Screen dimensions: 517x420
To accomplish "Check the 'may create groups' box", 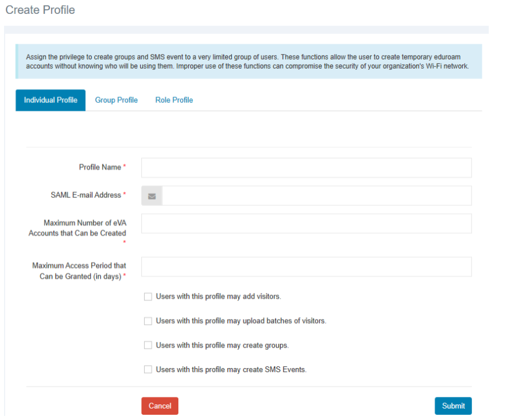I will [x=148, y=346].
